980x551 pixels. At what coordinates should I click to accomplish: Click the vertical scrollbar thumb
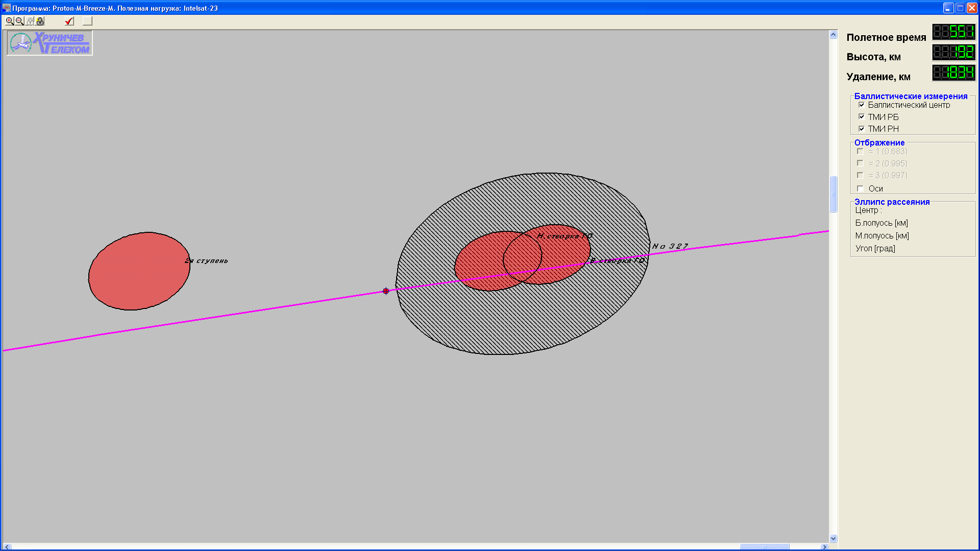[x=833, y=194]
